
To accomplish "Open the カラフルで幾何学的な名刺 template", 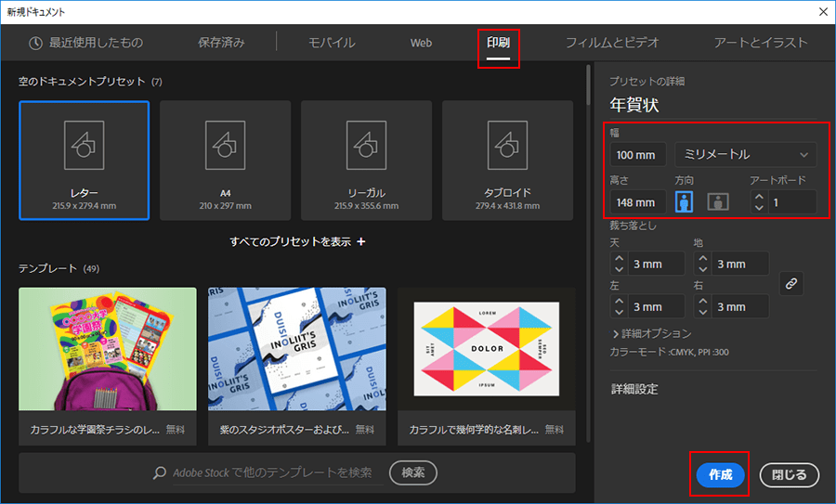I will coord(486,366).
